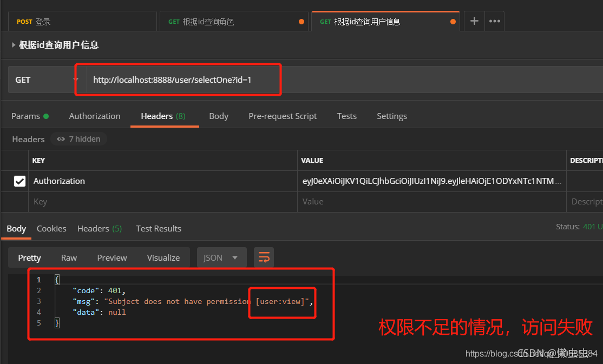Viewport: 603px width, 364px height.
Task: Open the request Body tab
Action: coord(219,116)
